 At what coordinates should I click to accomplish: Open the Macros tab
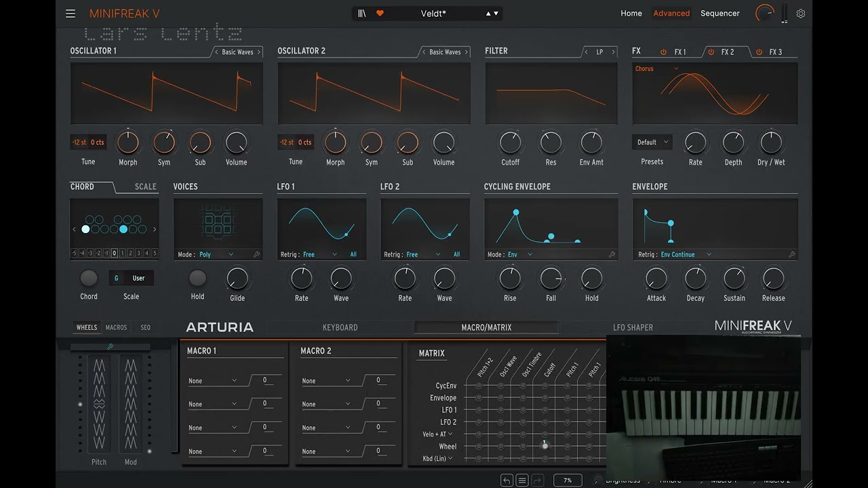click(x=116, y=327)
